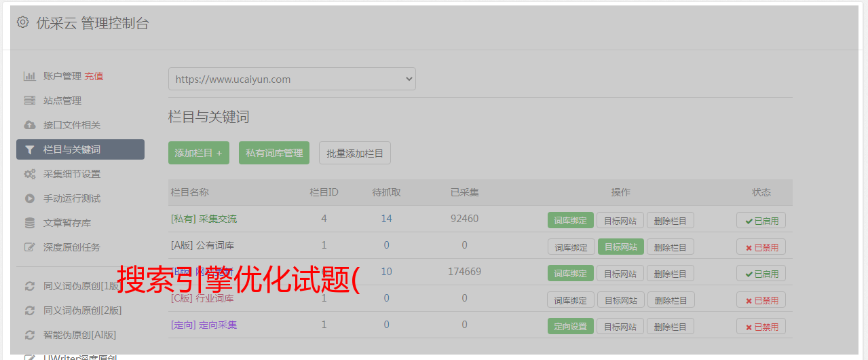Image resolution: width=868 pixels, height=360 pixels.
Task: Click the gear icon beside 优采云 管理控制台
Action: click(22, 22)
